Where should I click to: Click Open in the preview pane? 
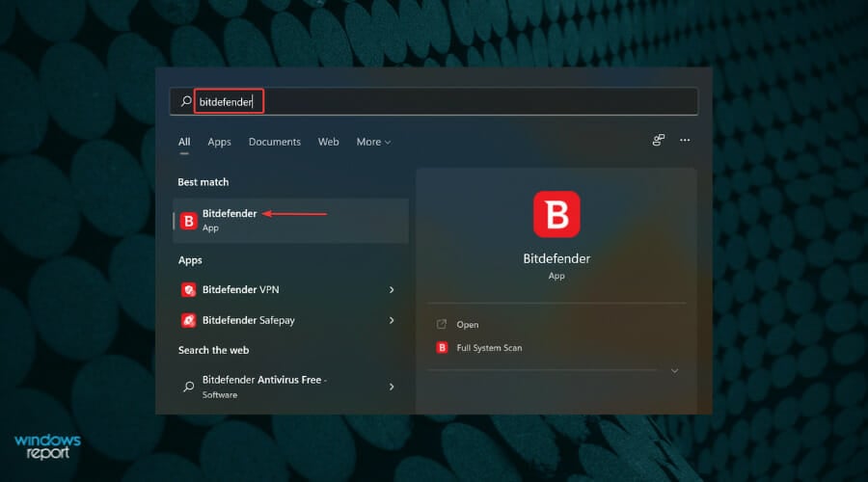pyautogui.click(x=467, y=324)
